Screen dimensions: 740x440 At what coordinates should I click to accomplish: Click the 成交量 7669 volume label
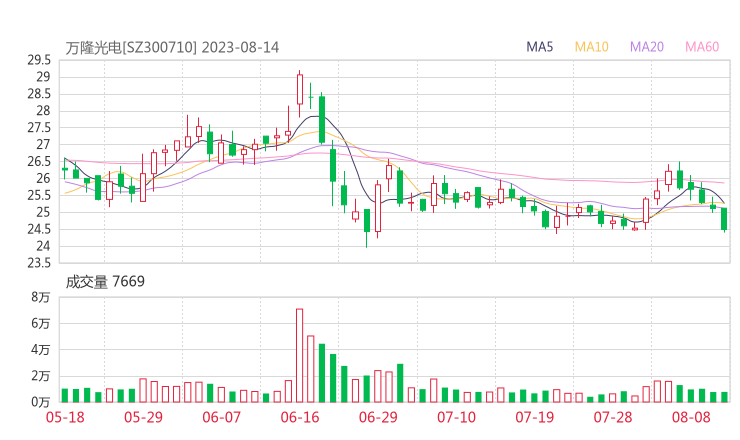pyautogui.click(x=105, y=282)
